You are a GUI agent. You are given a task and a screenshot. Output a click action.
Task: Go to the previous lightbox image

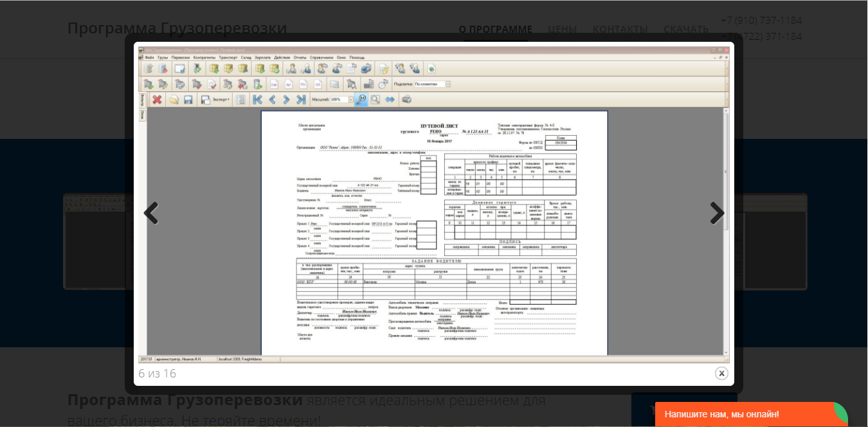click(150, 213)
